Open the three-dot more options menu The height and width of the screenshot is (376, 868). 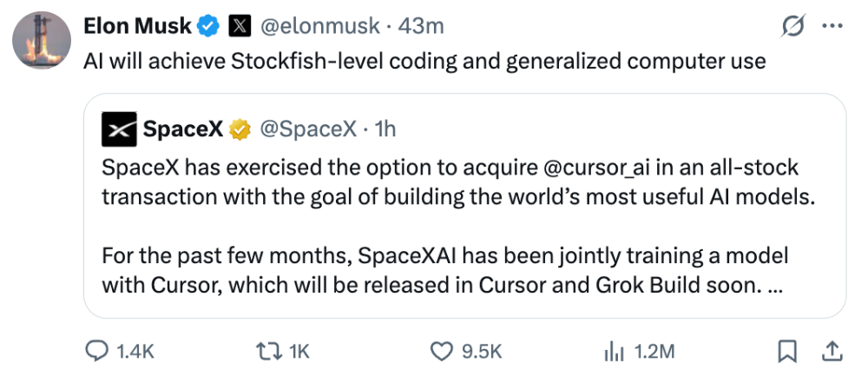point(832,26)
